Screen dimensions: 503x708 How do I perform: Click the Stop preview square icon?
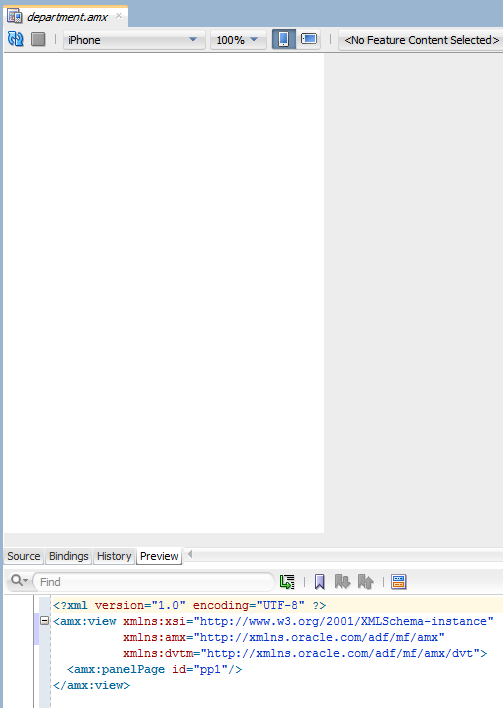(38, 39)
